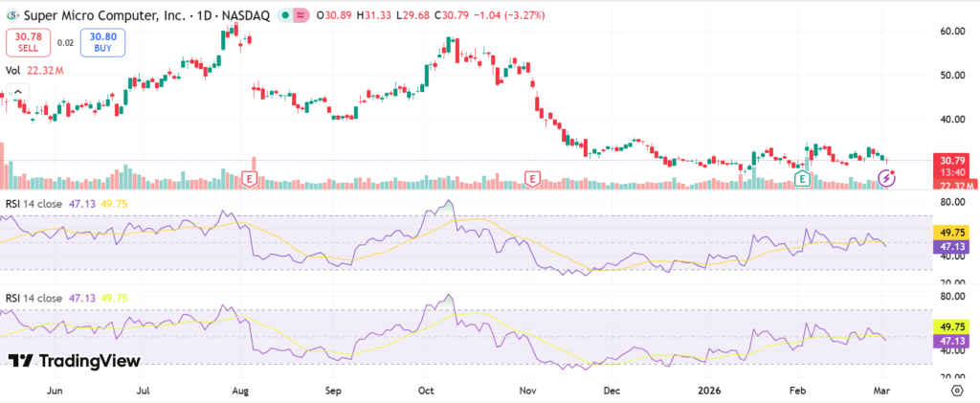
Task: Click the L29.68 low value
Action: click(412, 15)
